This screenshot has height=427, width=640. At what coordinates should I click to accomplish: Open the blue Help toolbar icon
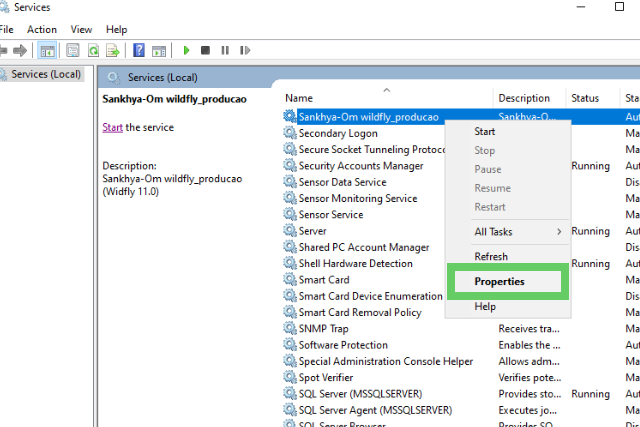(x=139, y=50)
